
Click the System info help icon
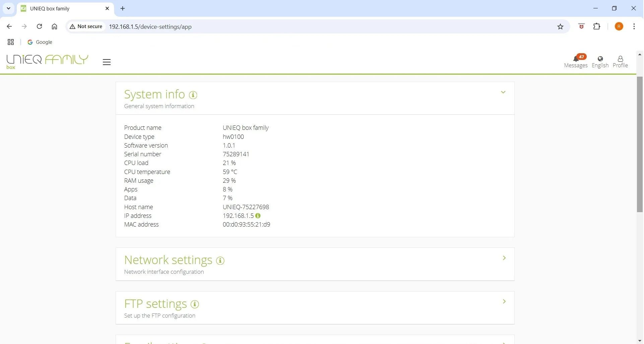click(193, 95)
